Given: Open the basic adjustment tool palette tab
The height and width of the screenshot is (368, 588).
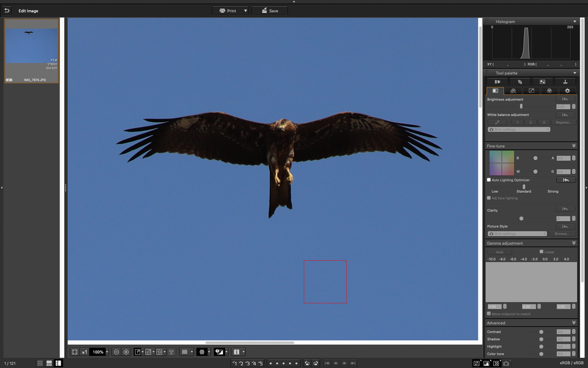Looking at the screenshot, I should tap(495, 91).
